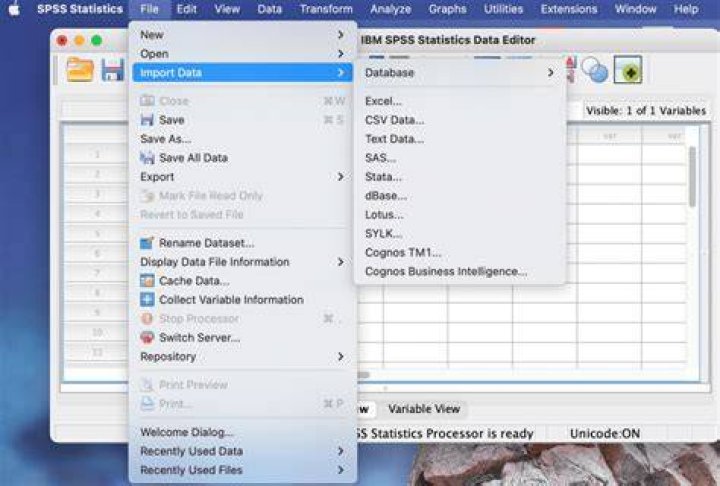This screenshot has width=720, height=486.
Task: Choose Text Data... import option
Action: (x=394, y=139)
